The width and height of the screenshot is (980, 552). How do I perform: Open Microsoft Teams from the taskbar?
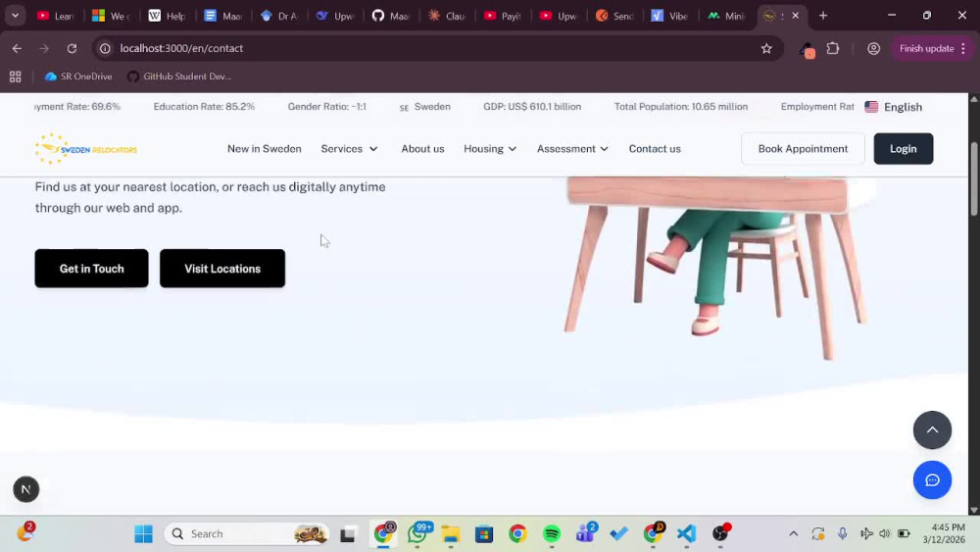[586, 534]
